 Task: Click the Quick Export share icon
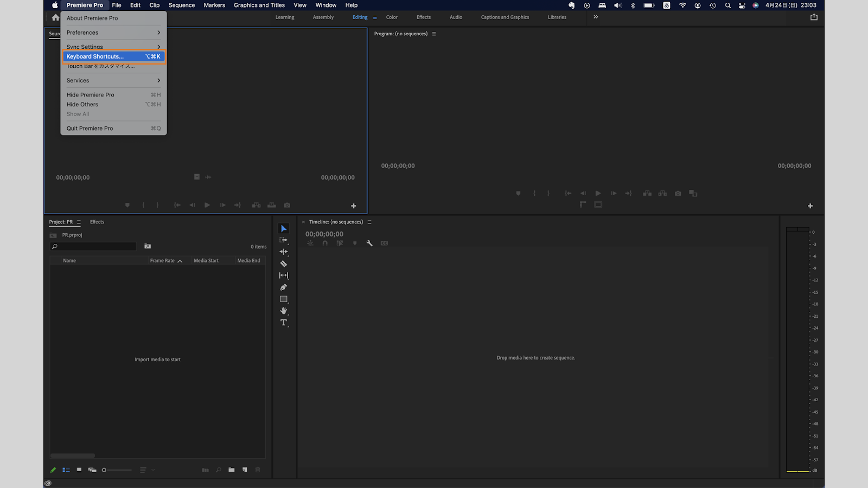pyautogui.click(x=814, y=17)
